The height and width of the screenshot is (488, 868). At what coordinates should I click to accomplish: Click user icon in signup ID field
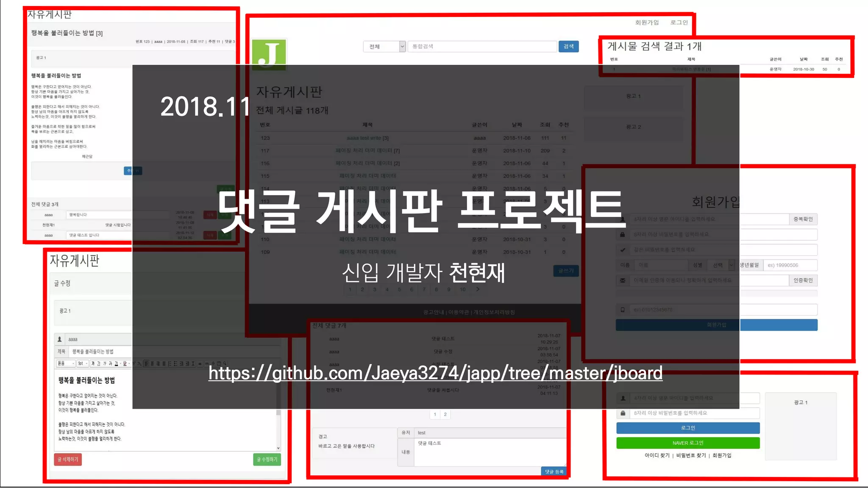623,219
